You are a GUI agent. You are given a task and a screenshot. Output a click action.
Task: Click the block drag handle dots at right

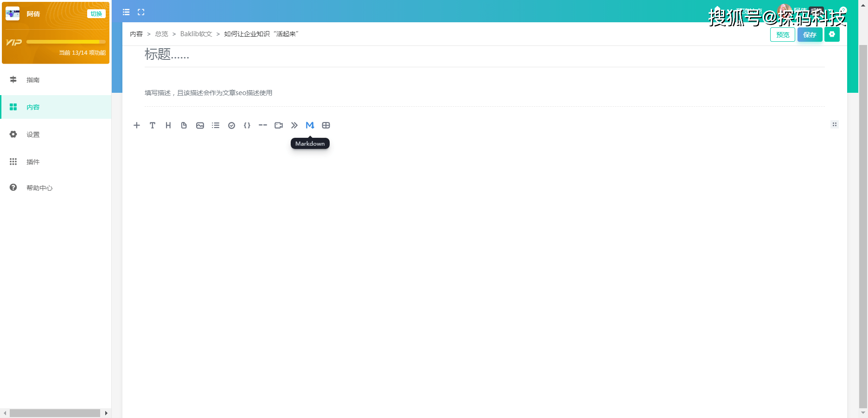point(835,124)
